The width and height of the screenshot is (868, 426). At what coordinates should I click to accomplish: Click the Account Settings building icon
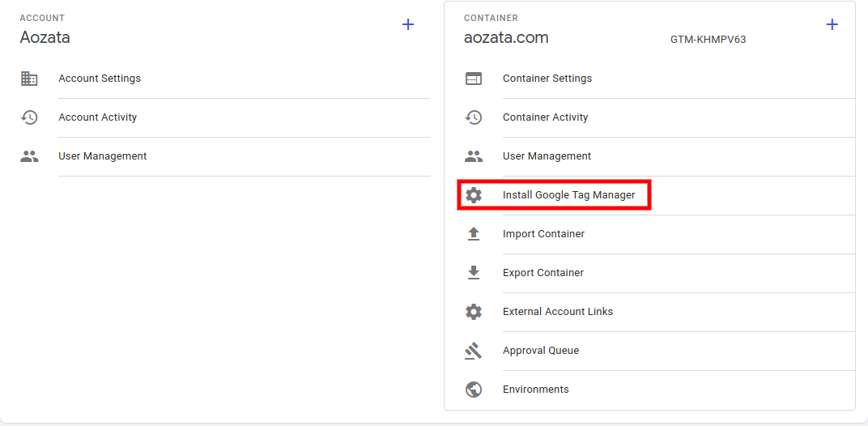(x=29, y=79)
